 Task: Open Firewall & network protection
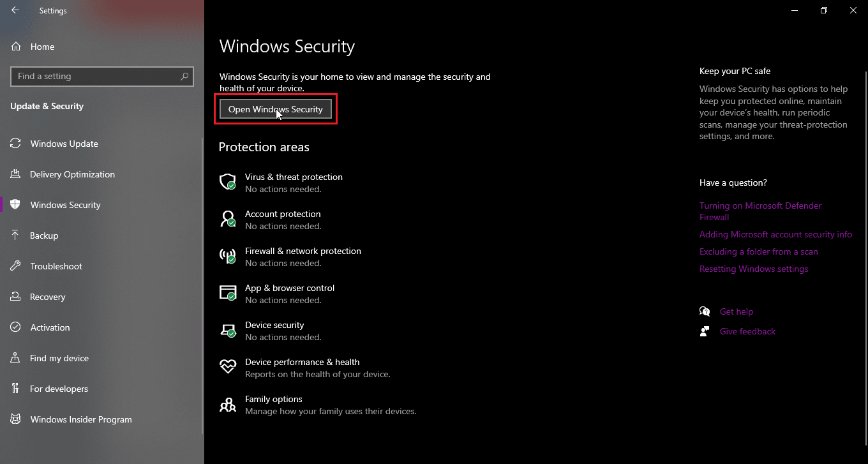coord(303,251)
